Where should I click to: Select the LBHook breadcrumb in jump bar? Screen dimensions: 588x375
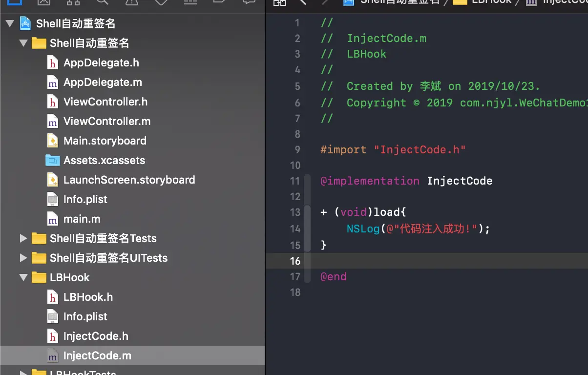click(491, 1)
